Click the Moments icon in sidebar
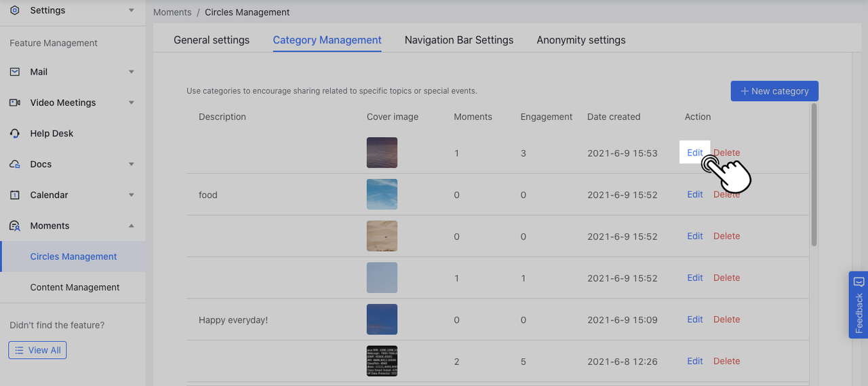The width and height of the screenshot is (868, 386). point(15,226)
